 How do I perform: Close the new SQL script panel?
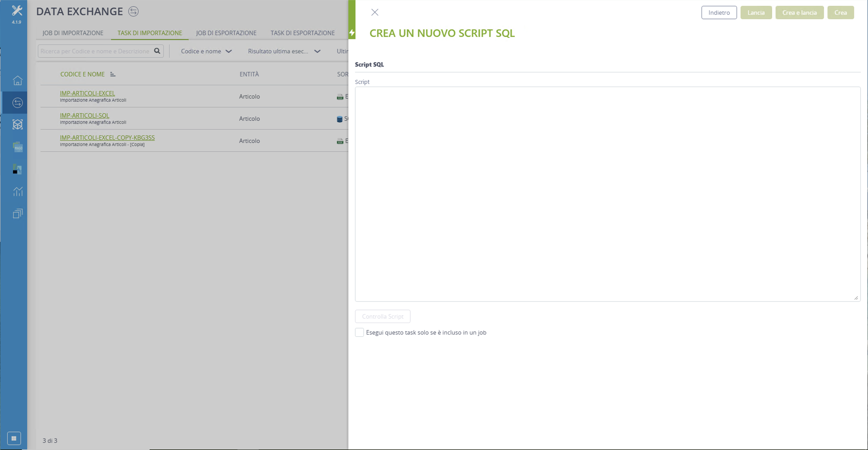tap(375, 12)
